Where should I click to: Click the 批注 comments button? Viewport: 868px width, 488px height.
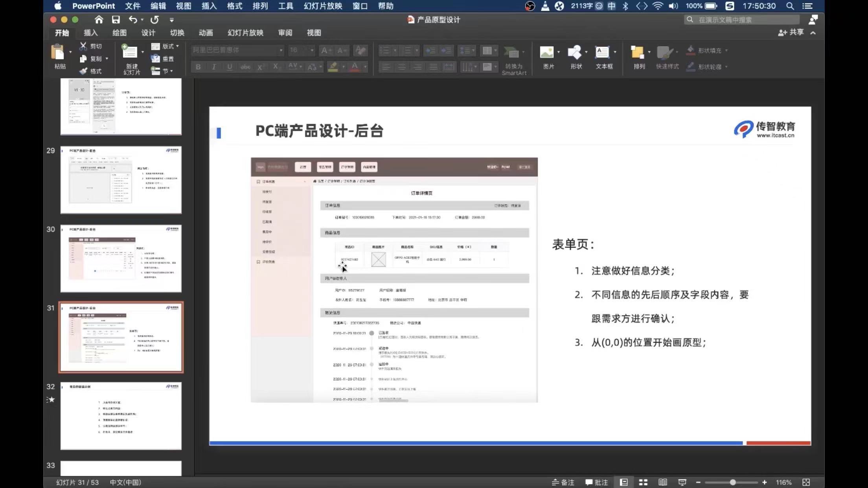click(x=596, y=482)
